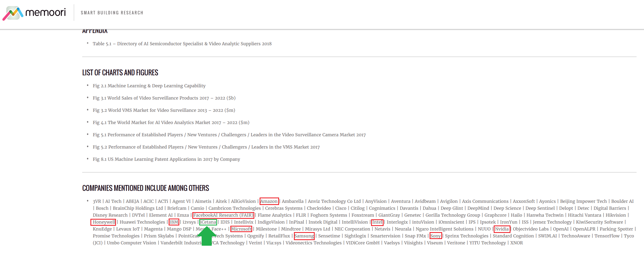Click the memoori logo icon

click(13, 13)
